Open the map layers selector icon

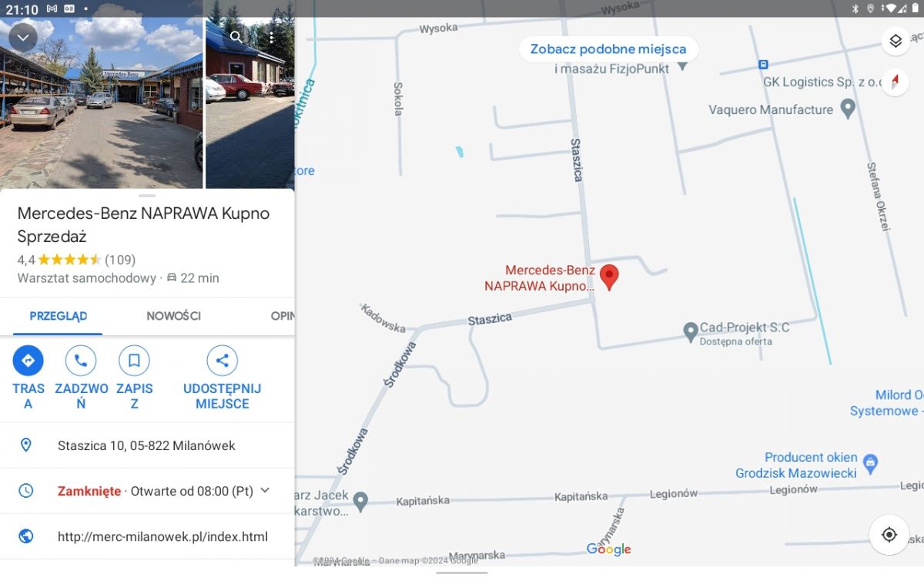895,41
